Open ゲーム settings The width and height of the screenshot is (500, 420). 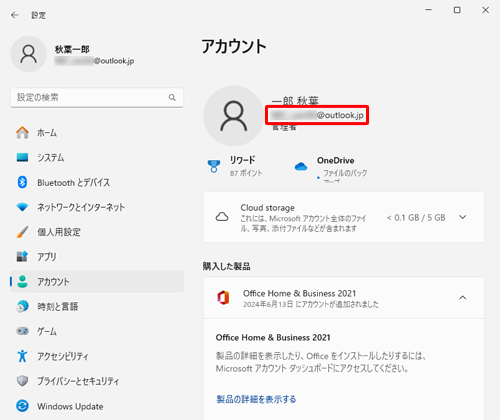97,331
